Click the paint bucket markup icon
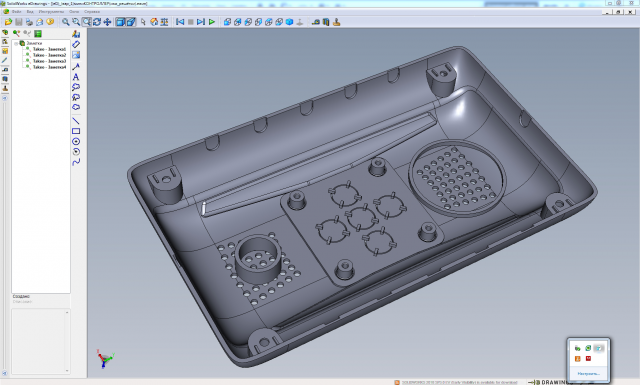Screen dimensions: 640x385 (76, 34)
